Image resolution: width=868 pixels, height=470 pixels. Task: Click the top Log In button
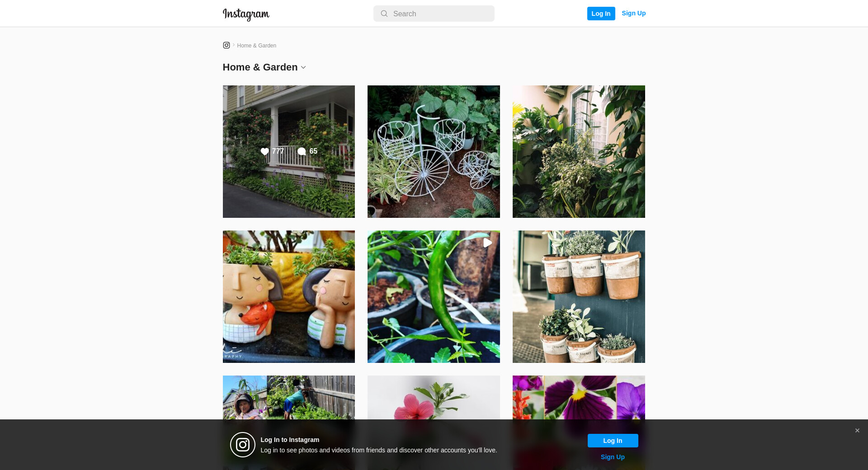(x=601, y=14)
